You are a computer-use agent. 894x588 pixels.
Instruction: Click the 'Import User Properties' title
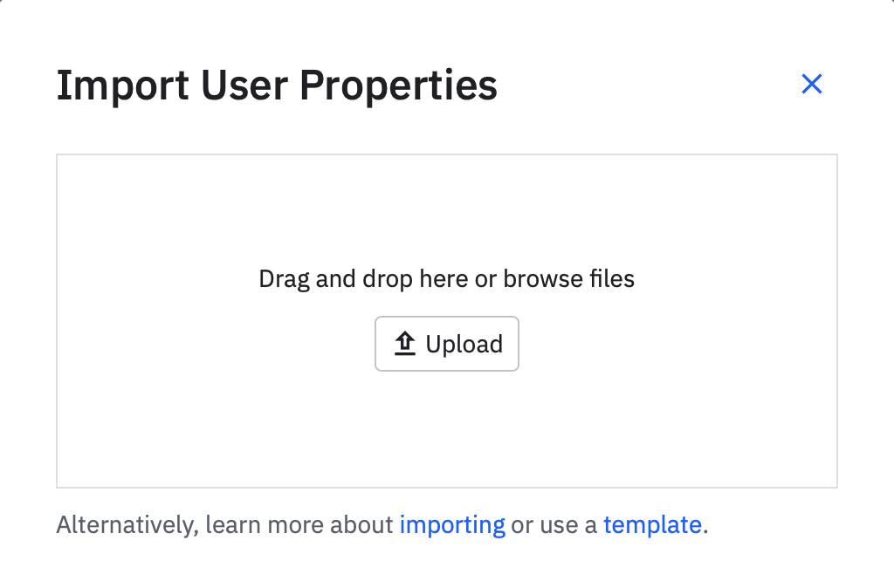[277, 85]
